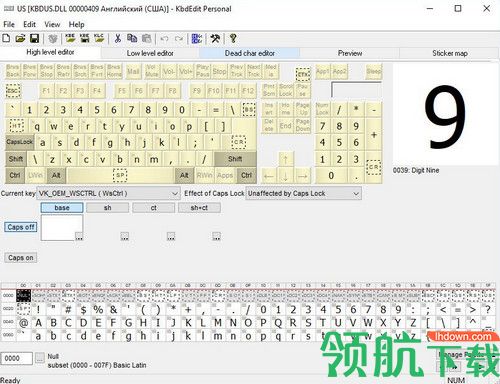Viewport: 500px width, 384px height.
Task: Toggle the Caps off row button
Action: pyautogui.click(x=21, y=227)
